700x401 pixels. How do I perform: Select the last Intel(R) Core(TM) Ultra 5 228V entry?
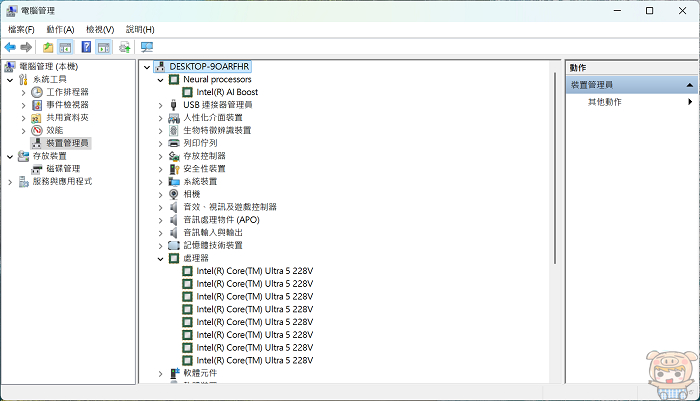pyautogui.click(x=254, y=360)
